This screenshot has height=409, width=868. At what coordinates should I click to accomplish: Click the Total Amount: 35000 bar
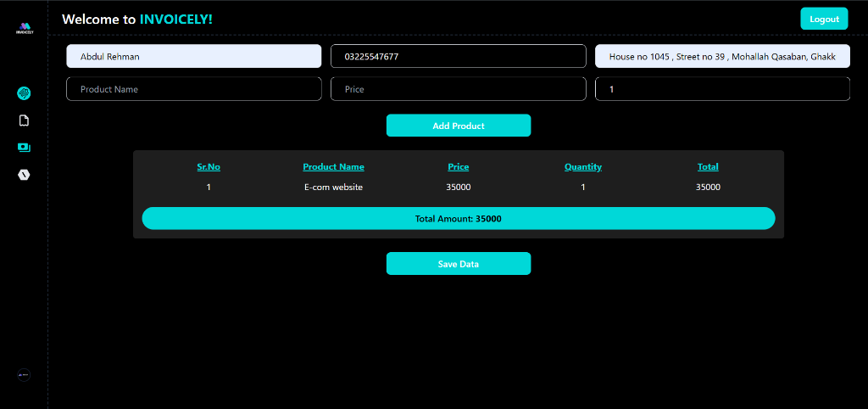pyautogui.click(x=459, y=218)
